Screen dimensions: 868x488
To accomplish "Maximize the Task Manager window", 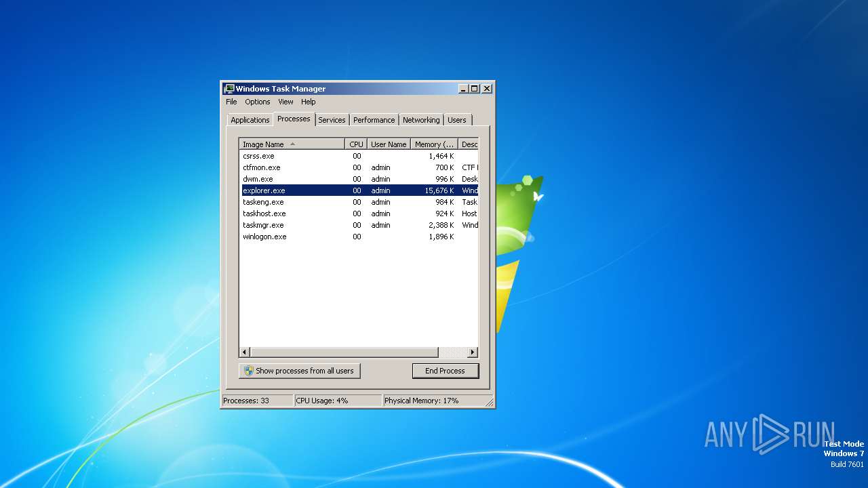I will [x=474, y=89].
